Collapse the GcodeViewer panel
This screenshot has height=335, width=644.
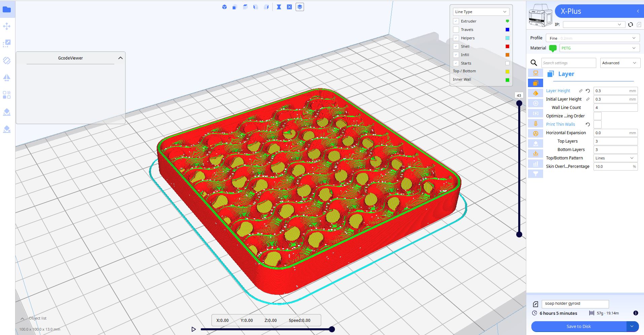pos(120,58)
